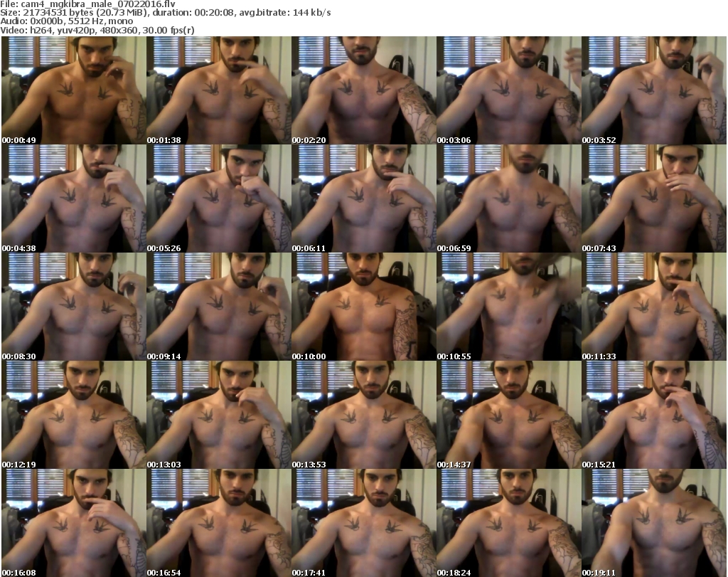Open the thumbnail stamped 00:05:26
The width and height of the screenshot is (728, 577).
click(x=219, y=198)
